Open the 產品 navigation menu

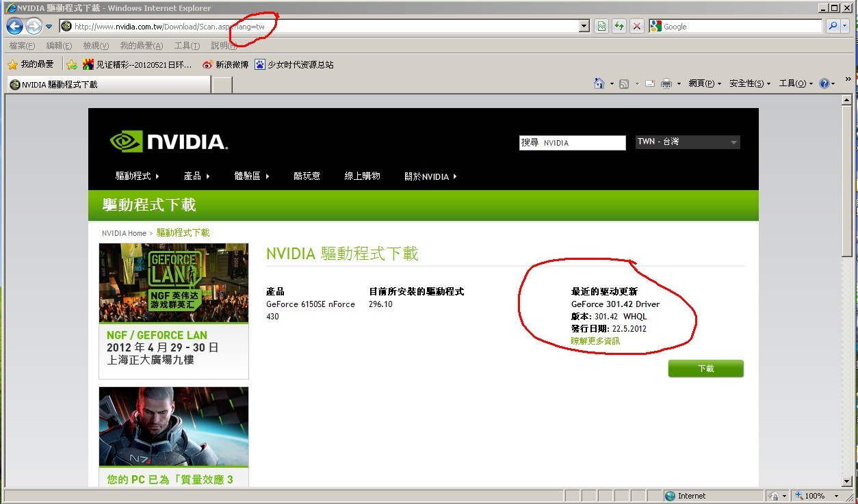tap(197, 176)
